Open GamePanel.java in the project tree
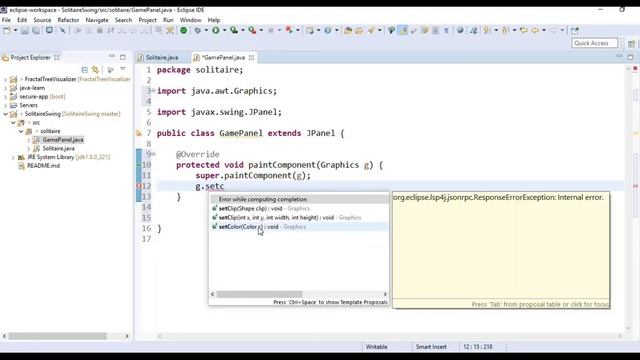 tap(63, 140)
